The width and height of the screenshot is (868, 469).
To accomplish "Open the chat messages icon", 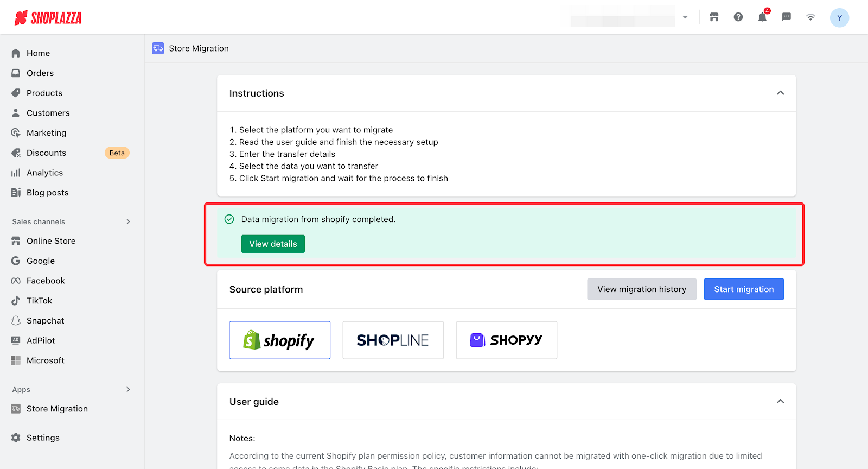I will pyautogui.click(x=786, y=17).
